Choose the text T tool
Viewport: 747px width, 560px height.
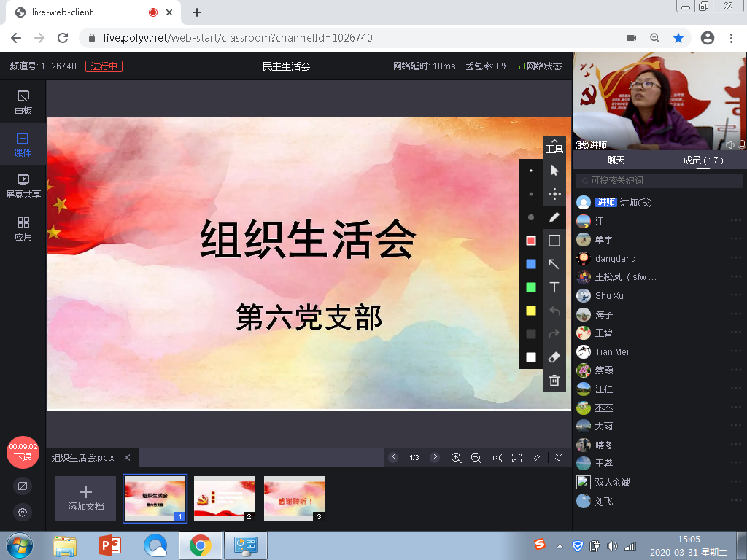554,287
